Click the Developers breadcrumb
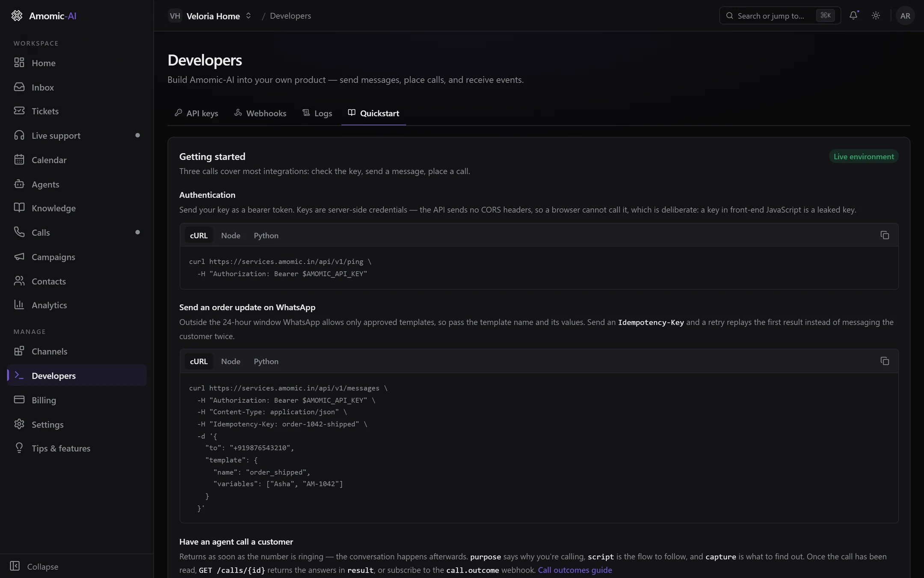Viewport: 924px width, 578px height. (x=290, y=16)
